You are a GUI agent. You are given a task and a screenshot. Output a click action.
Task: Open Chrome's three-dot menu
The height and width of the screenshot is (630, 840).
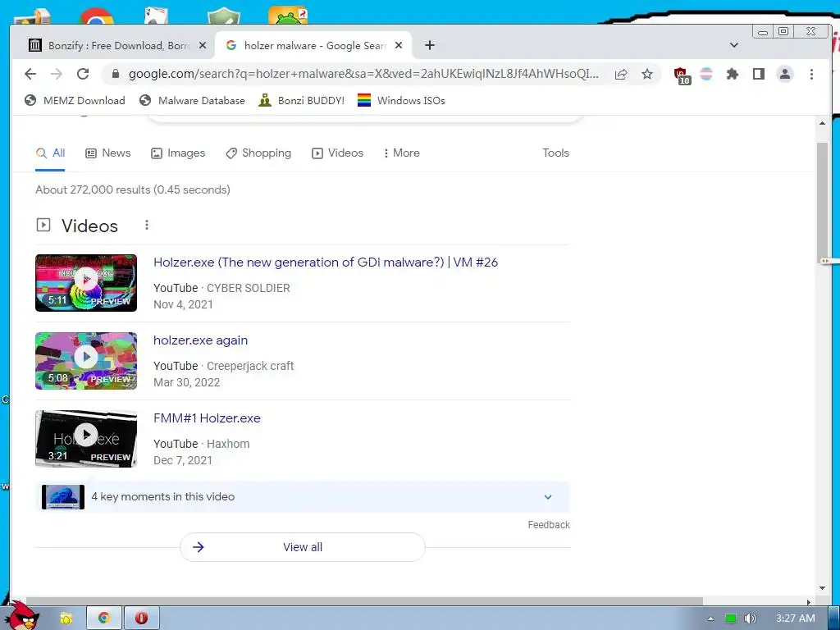click(x=811, y=74)
